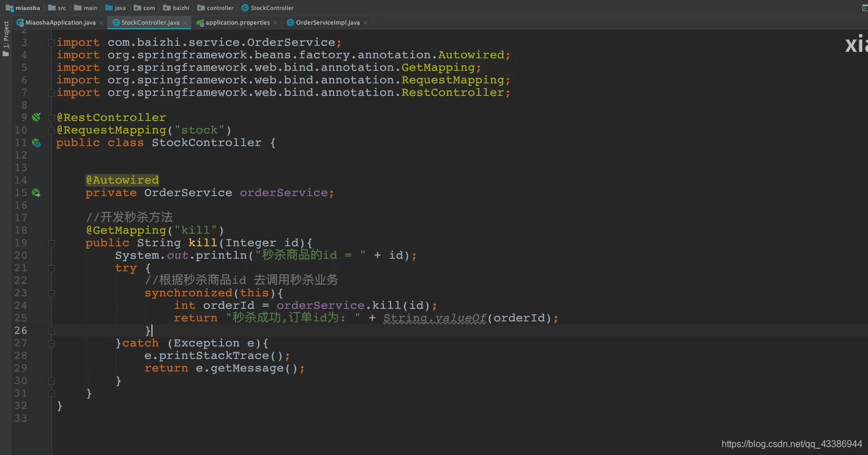Collapse the import block fold marker on line 3
Image resolution: width=868 pixels, height=455 pixels.
coord(51,43)
